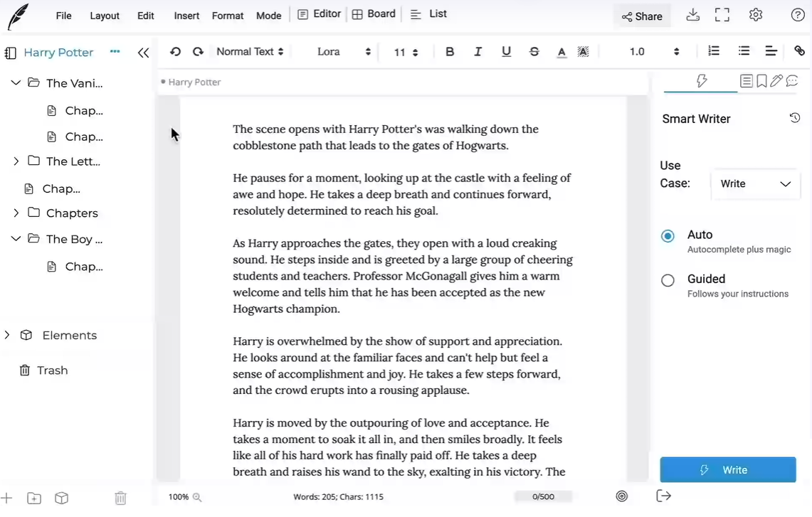The image size is (812, 517).
Task: Open the Trash
Action: (x=44, y=371)
